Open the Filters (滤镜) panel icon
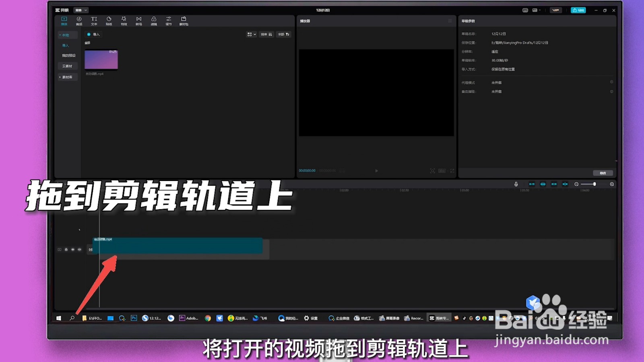This screenshot has width=644, height=362. (153, 21)
